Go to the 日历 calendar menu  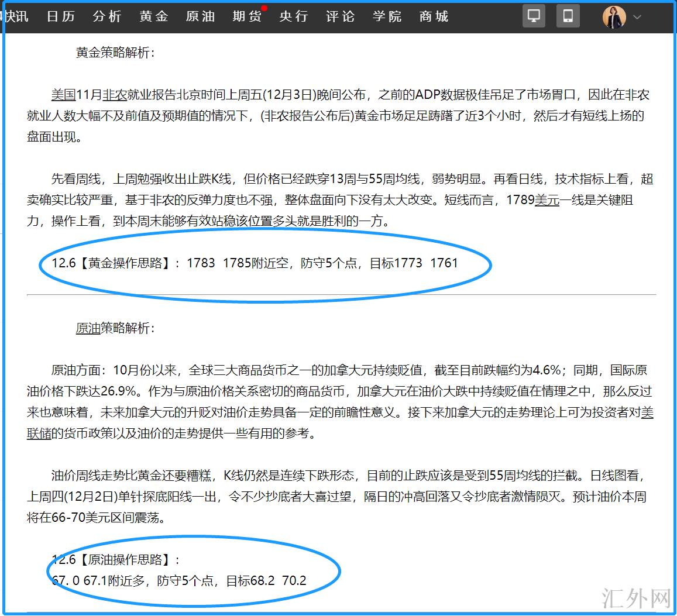coord(61,16)
